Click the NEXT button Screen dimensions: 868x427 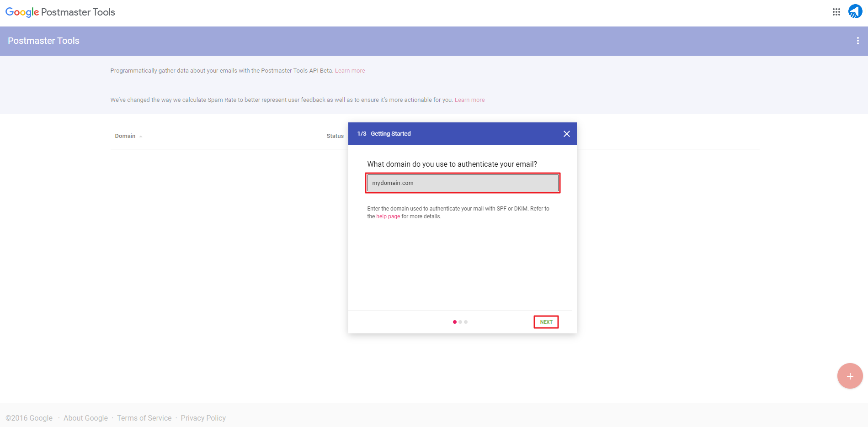(x=546, y=322)
